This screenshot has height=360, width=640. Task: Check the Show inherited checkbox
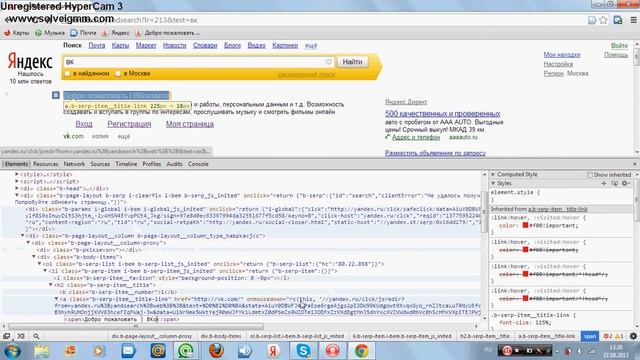(589, 175)
